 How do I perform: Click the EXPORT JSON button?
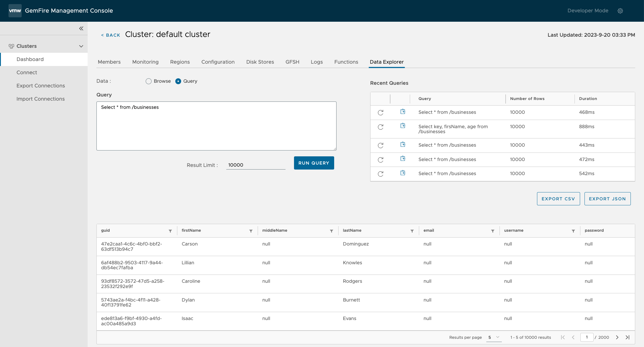607,199
